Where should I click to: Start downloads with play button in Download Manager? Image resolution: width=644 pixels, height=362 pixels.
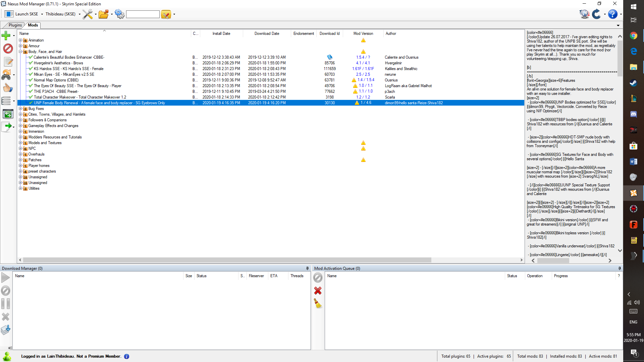click(x=5, y=277)
